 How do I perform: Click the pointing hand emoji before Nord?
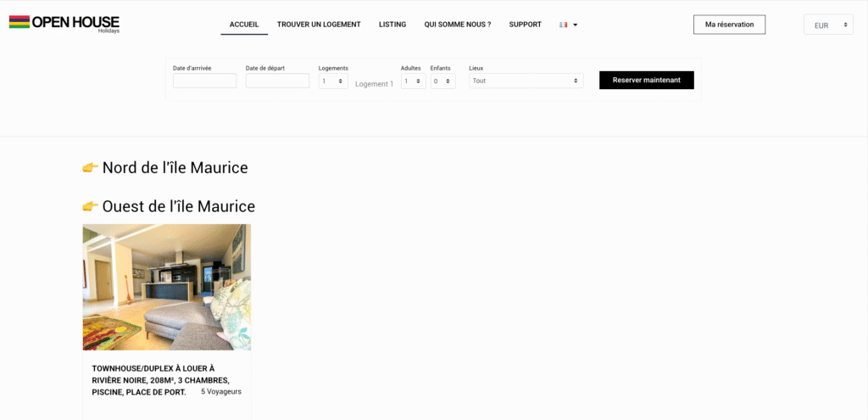click(90, 167)
